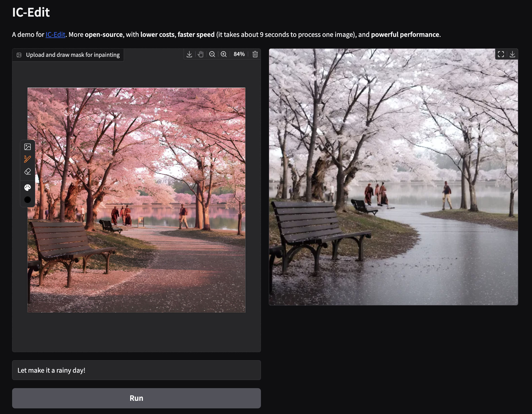Click the prompt field saying rainy day

136,370
